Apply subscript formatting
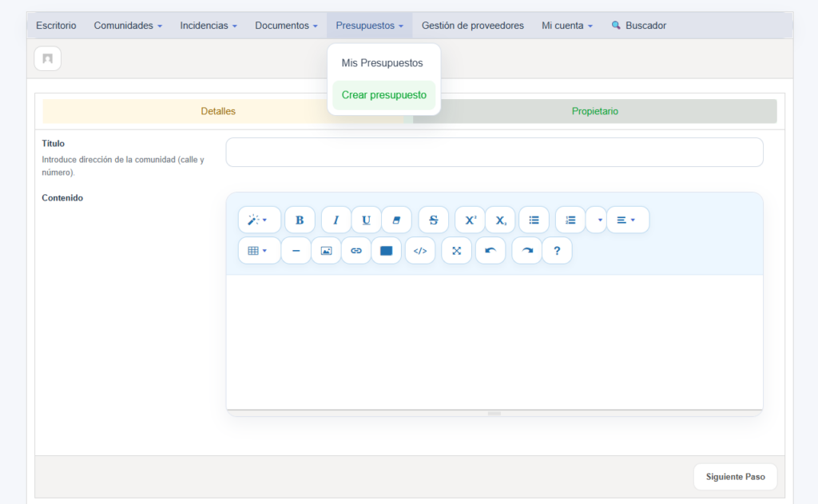 500,220
